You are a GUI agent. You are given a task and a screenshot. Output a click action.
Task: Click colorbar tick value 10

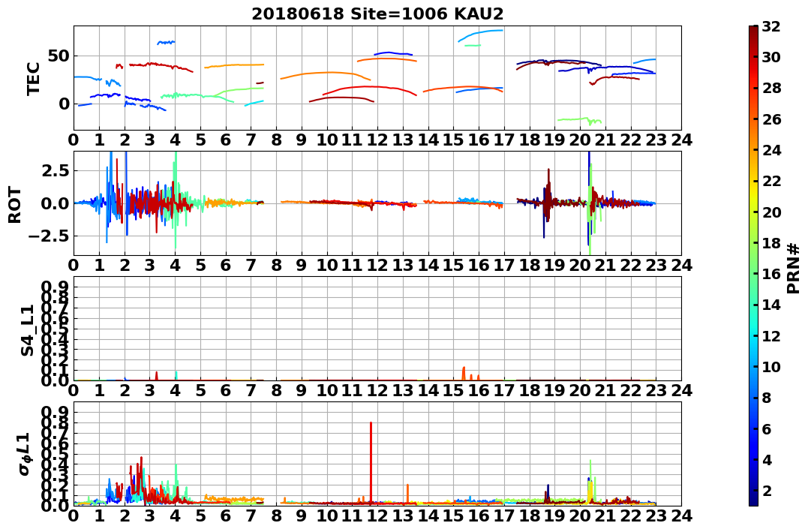[770, 366]
